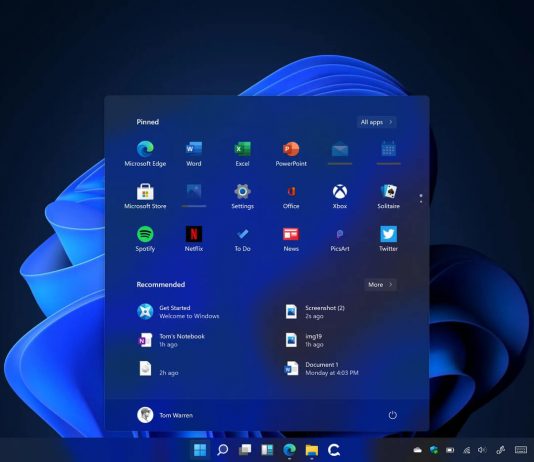The height and width of the screenshot is (462, 534).
Task: Open Get Started welcome recommendation
Action: [x=178, y=312]
